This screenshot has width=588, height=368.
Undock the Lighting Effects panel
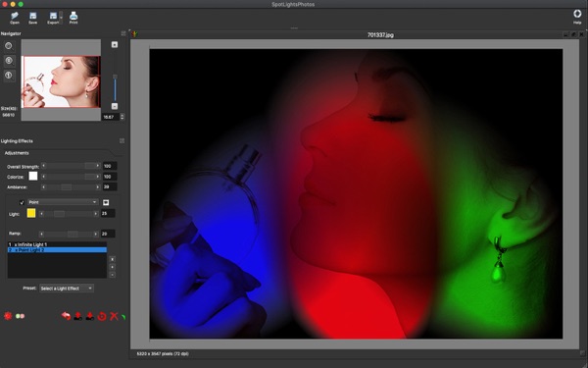click(122, 140)
